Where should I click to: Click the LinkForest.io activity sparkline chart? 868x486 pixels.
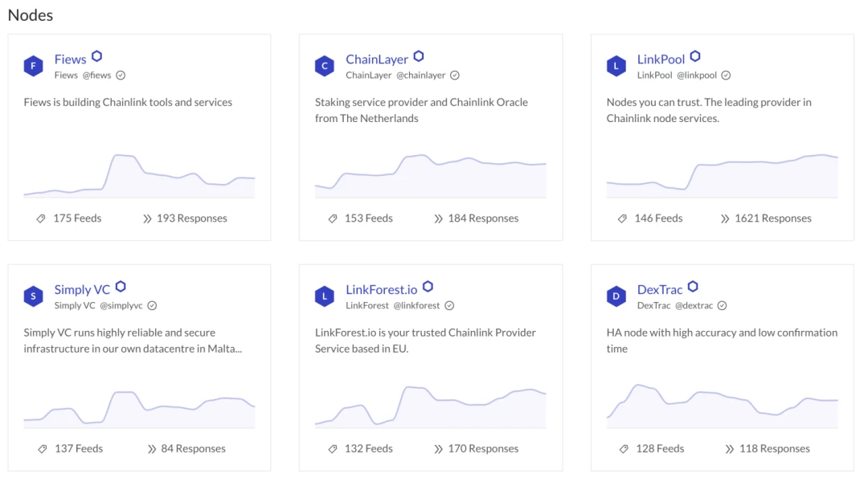coord(431,406)
